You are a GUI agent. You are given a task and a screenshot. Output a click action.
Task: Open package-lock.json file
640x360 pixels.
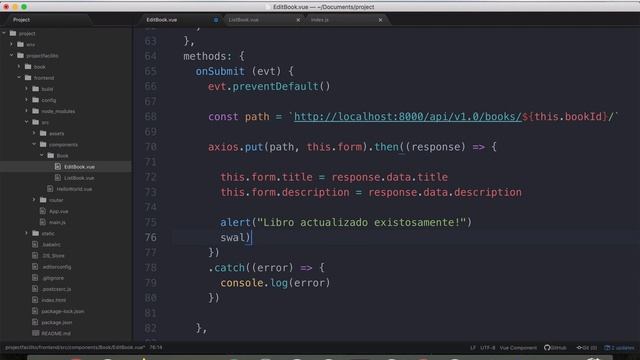[63, 311]
